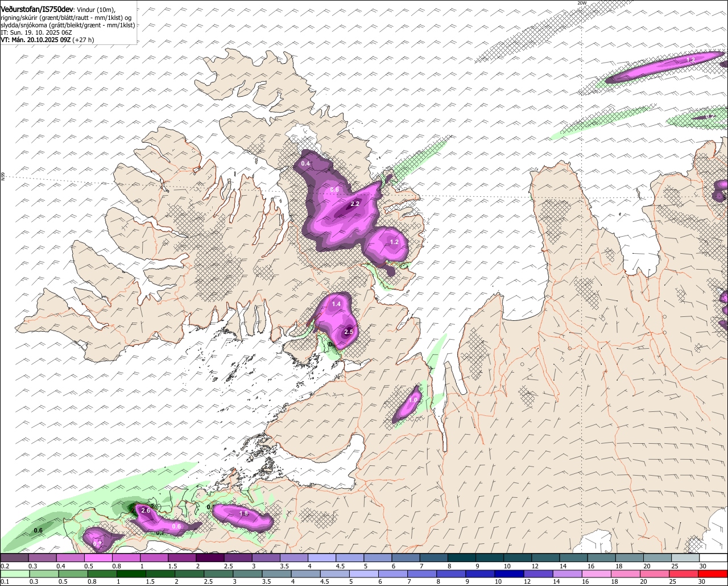This screenshot has width=728, height=586.
Task: Click the 2.2 snowfall value on map
Action: click(355, 204)
